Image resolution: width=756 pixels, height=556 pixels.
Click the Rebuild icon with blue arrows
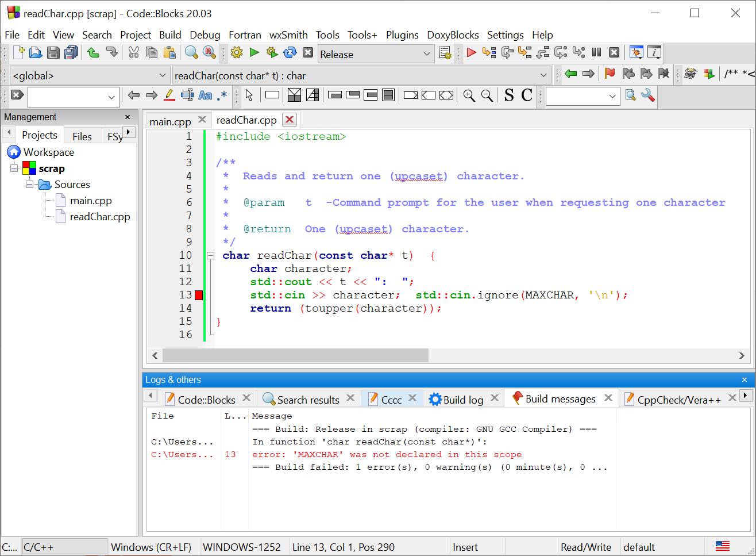click(290, 53)
